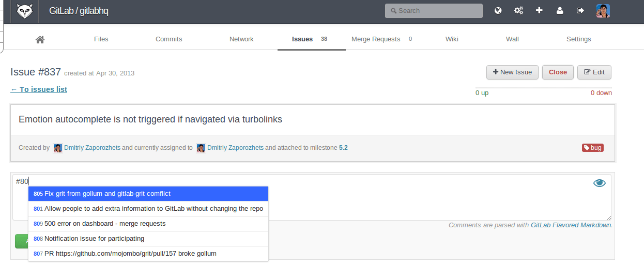
Task: Click the red bug label tag
Action: click(593, 148)
